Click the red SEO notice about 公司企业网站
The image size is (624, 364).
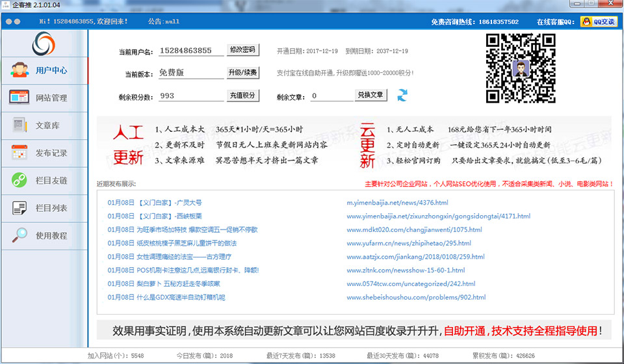pyautogui.click(x=489, y=184)
